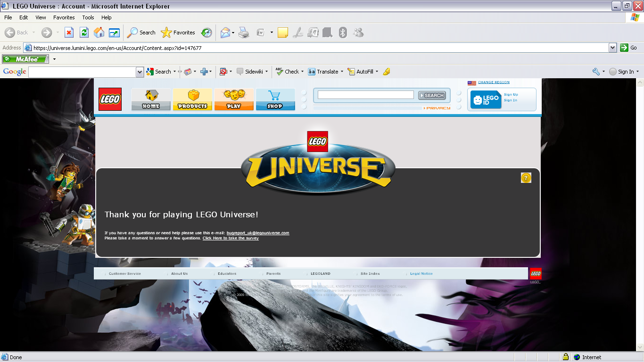Open the History clock icon
Viewport: 644px width, 362px height.
206,33
